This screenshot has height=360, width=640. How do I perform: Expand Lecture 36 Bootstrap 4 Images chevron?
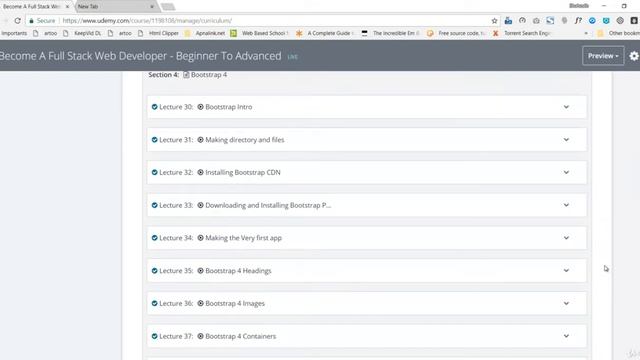566,303
